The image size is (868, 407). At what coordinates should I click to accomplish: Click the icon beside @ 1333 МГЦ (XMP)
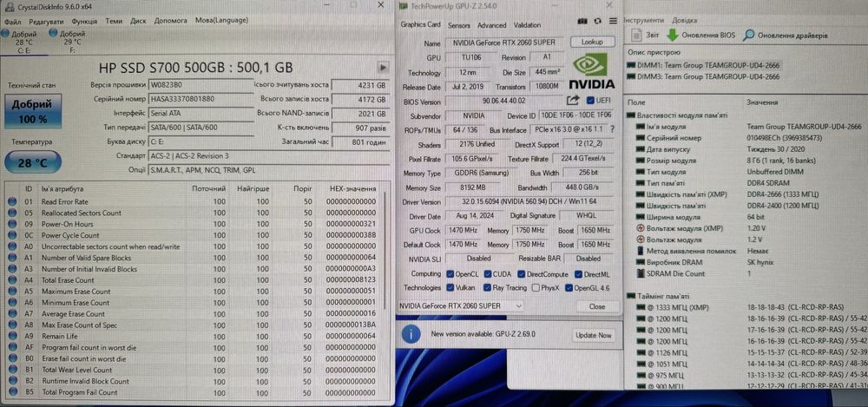641,308
